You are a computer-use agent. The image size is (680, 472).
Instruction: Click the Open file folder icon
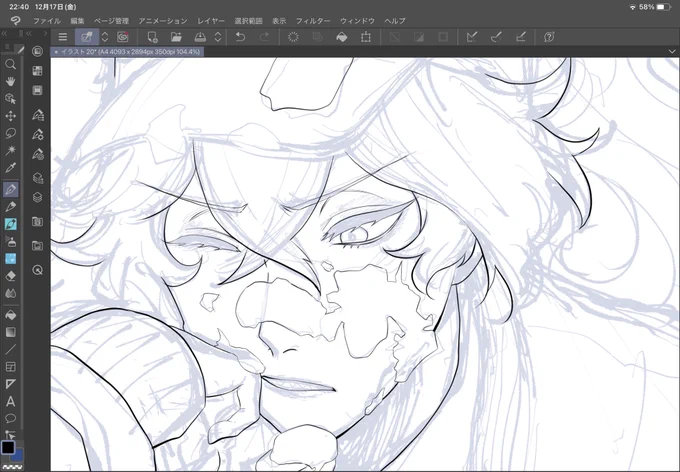click(x=176, y=37)
